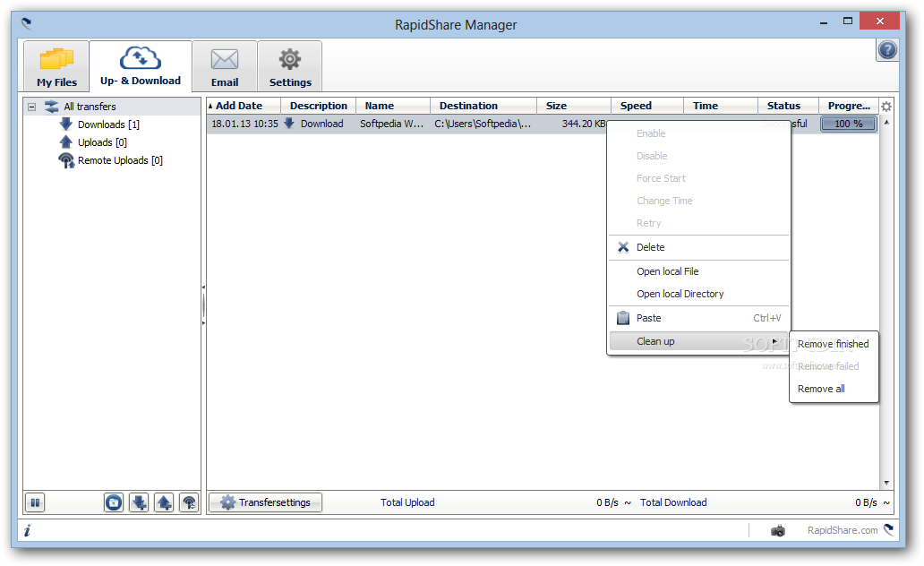The image size is (924, 566).
Task: Click the 344.20 KB size cell
Action: click(584, 124)
